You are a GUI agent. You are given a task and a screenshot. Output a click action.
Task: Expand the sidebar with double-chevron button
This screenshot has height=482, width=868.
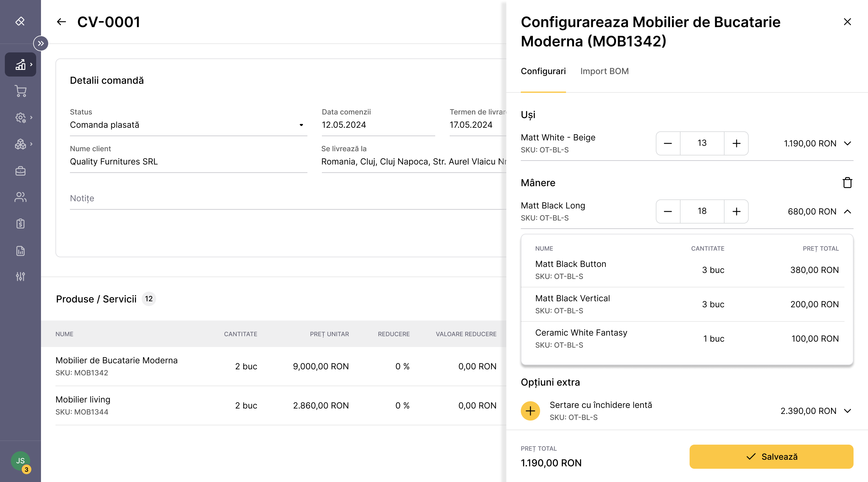pos(41,43)
